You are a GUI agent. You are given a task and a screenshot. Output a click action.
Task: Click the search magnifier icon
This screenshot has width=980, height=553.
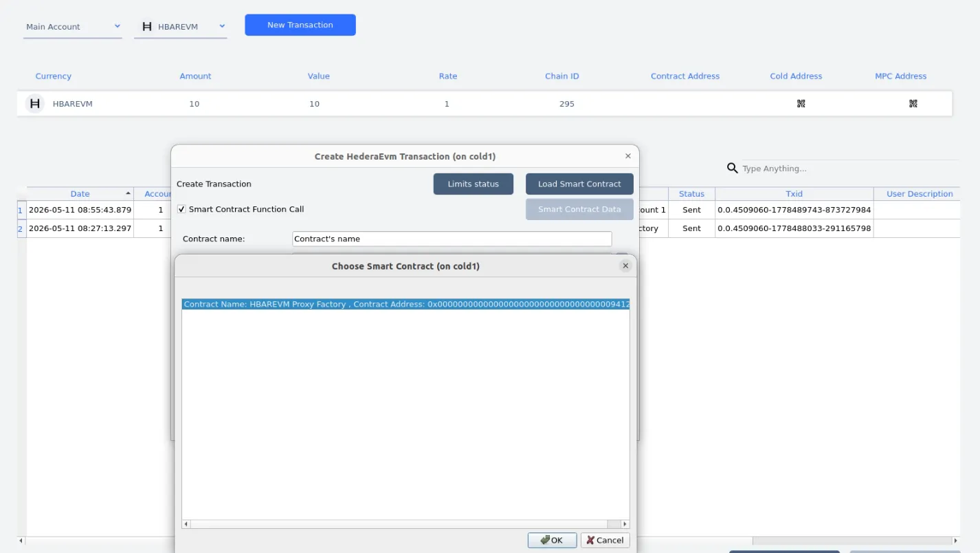point(733,169)
